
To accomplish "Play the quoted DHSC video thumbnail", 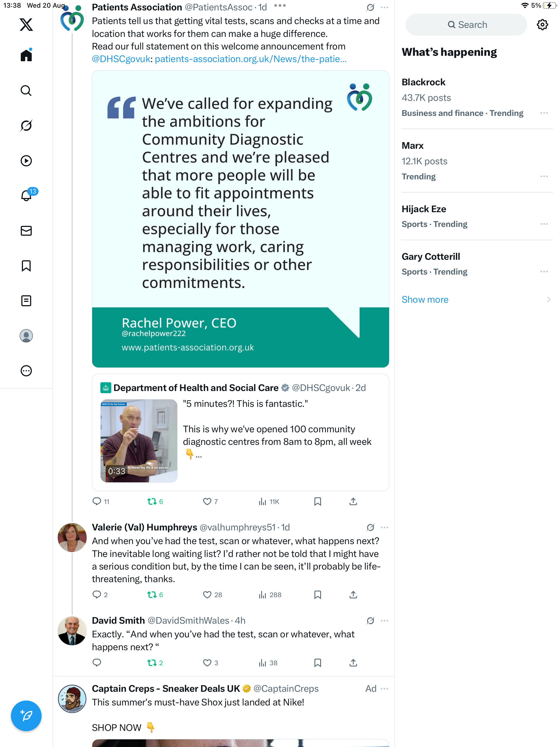I will [x=139, y=441].
